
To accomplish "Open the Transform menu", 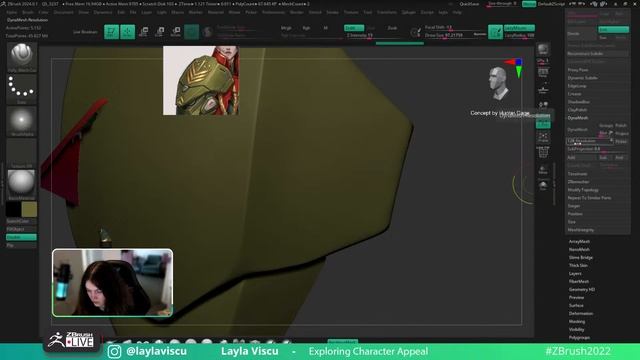I will (387, 12).
